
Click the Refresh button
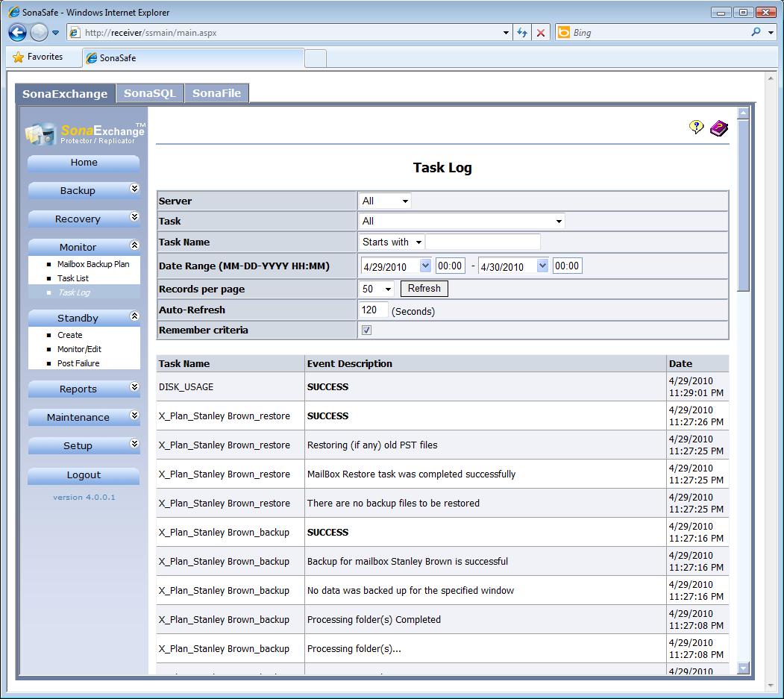(424, 289)
